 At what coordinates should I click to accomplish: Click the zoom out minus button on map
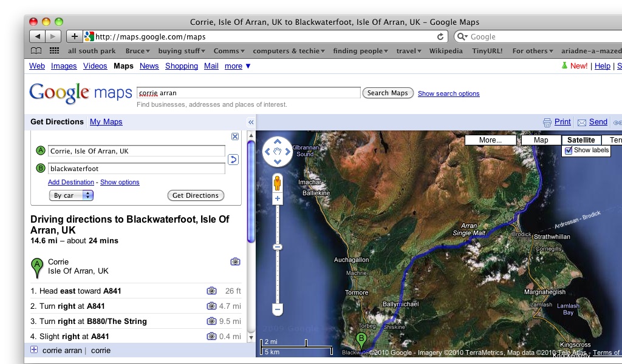(278, 309)
